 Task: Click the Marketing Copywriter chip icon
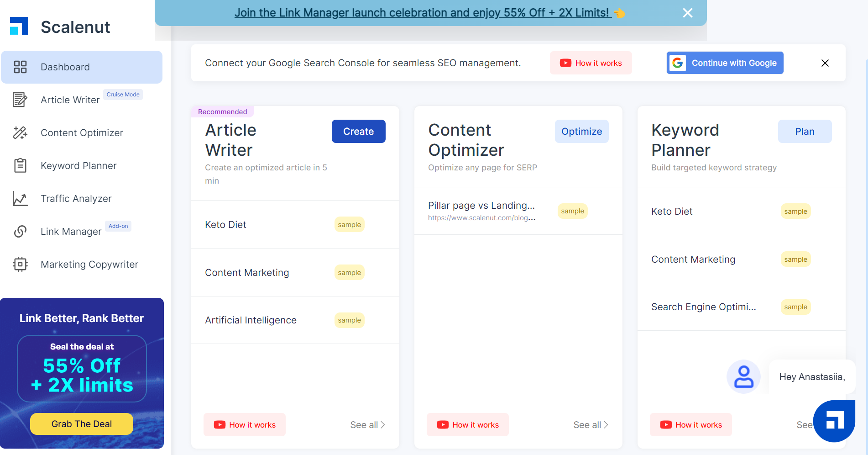(x=20, y=264)
